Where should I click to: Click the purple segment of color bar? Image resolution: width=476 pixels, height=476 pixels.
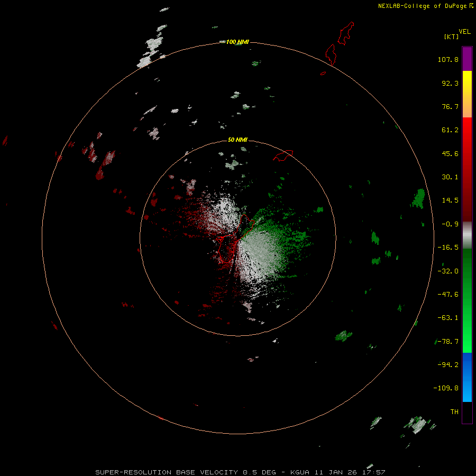point(467,59)
